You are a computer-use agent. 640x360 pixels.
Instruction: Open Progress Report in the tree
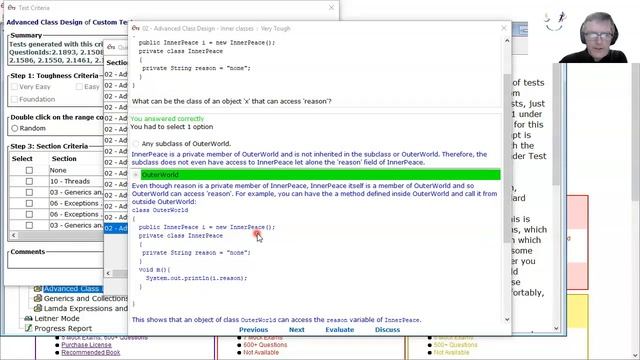63,329
